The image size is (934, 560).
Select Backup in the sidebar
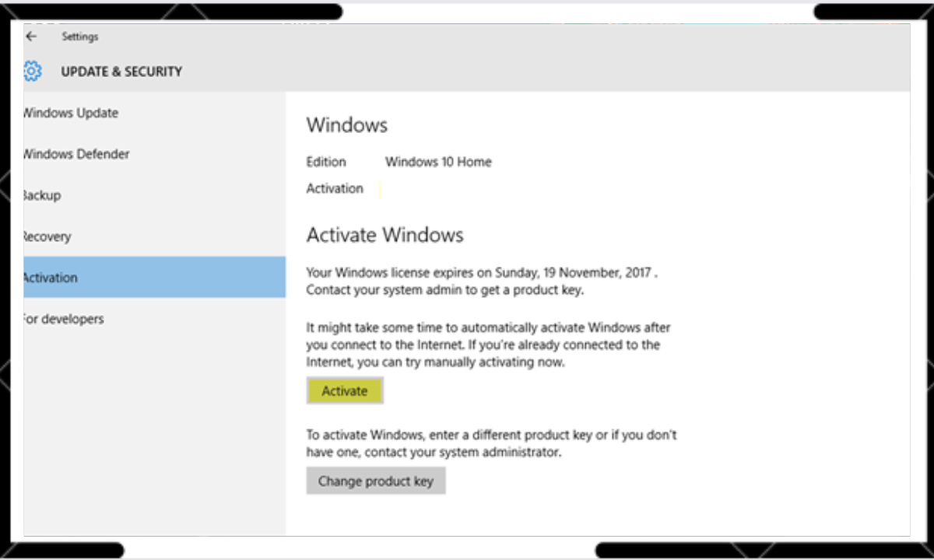(42, 195)
